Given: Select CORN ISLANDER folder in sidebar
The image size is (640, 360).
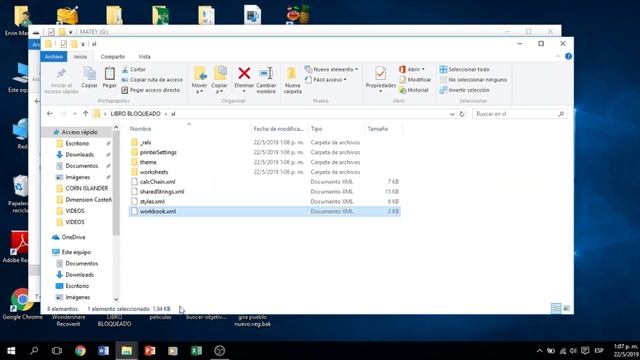Looking at the screenshot, I should click(x=82, y=188).
